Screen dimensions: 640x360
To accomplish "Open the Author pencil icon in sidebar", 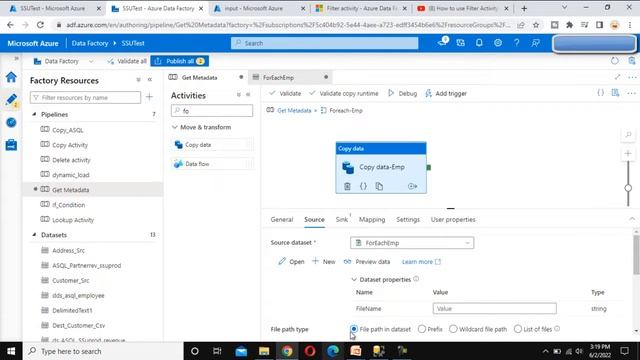I will (x=11, y=100).
